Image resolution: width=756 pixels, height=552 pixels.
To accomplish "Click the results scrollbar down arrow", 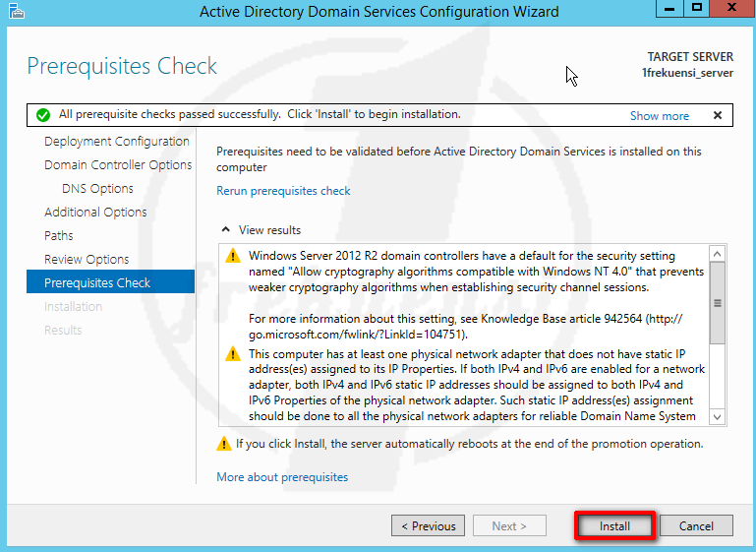I will (718, 417).
